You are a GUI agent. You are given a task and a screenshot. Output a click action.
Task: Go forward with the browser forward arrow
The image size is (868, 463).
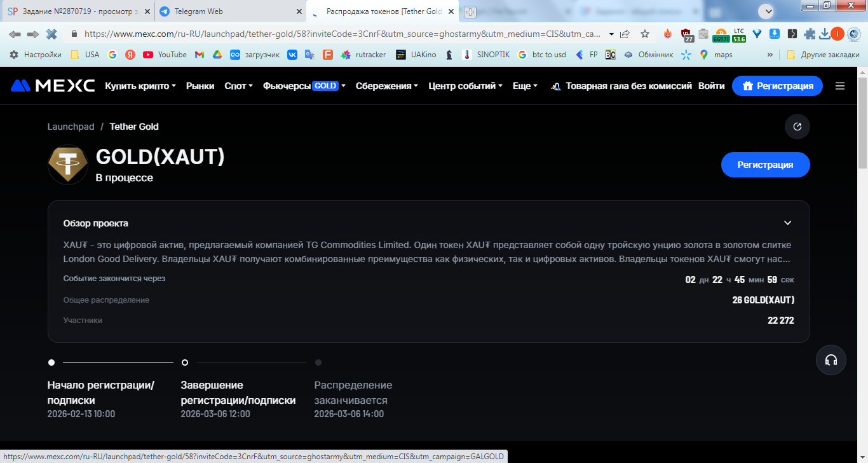(x=33, y=34)
